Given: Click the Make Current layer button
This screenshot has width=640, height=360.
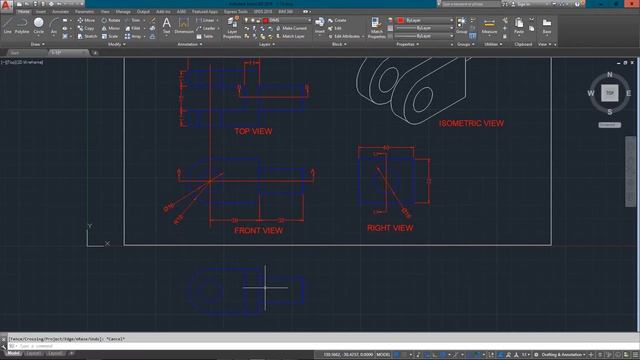Looking at the screenshot, I should [291, 28].
